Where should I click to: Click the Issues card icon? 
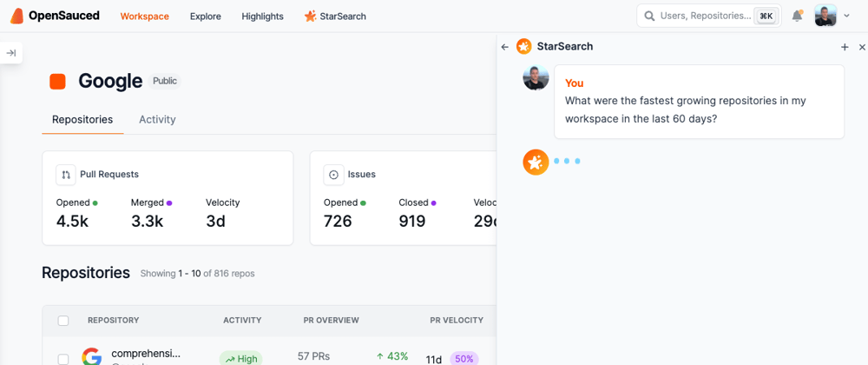pos(333,175)
